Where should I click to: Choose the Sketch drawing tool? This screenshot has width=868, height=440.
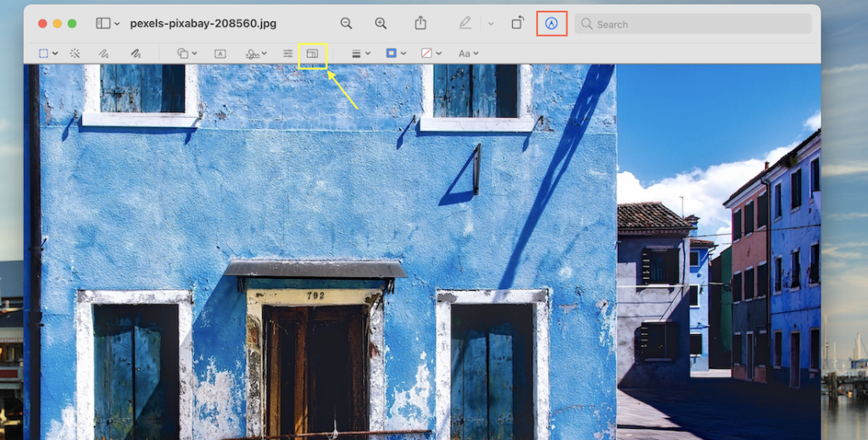(x=103, y=53)
